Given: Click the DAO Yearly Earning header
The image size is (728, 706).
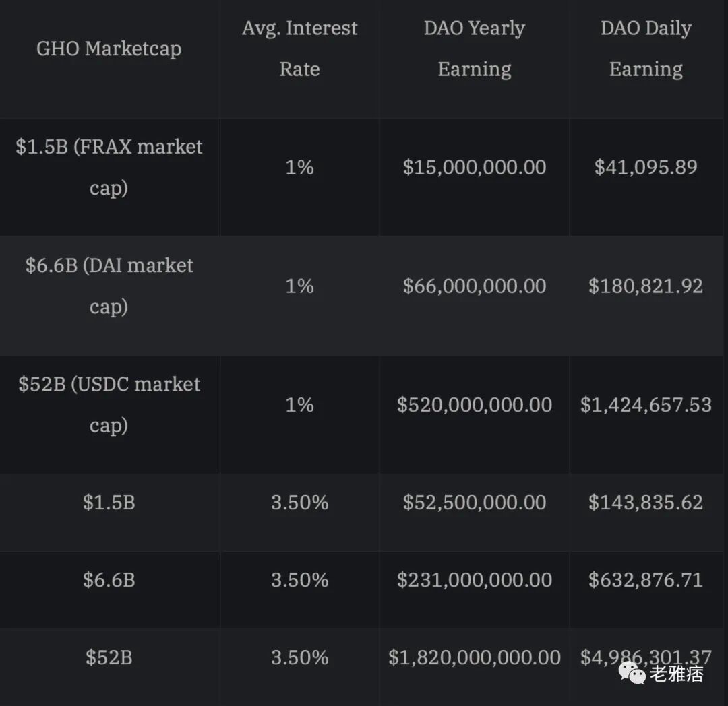Looking at the screenshot, I should pyautogui.click(x=474, y=49).
